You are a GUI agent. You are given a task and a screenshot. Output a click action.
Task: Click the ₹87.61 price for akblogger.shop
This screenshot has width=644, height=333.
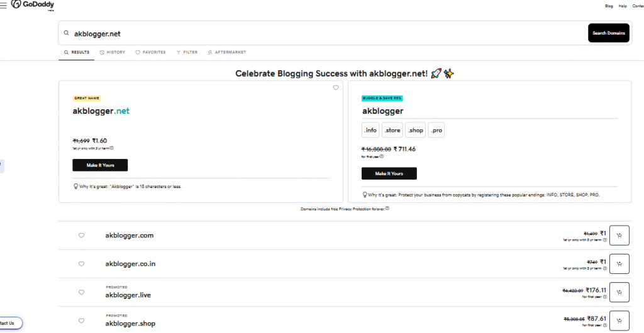[x=597, y=319]
